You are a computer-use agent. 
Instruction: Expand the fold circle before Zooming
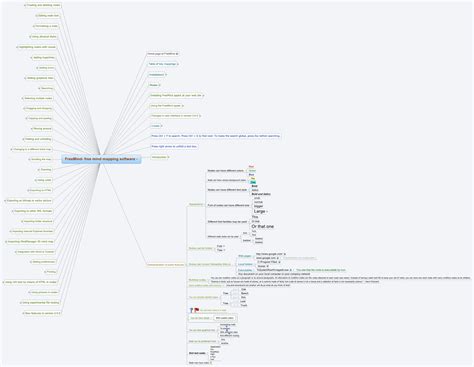point(39,170)
